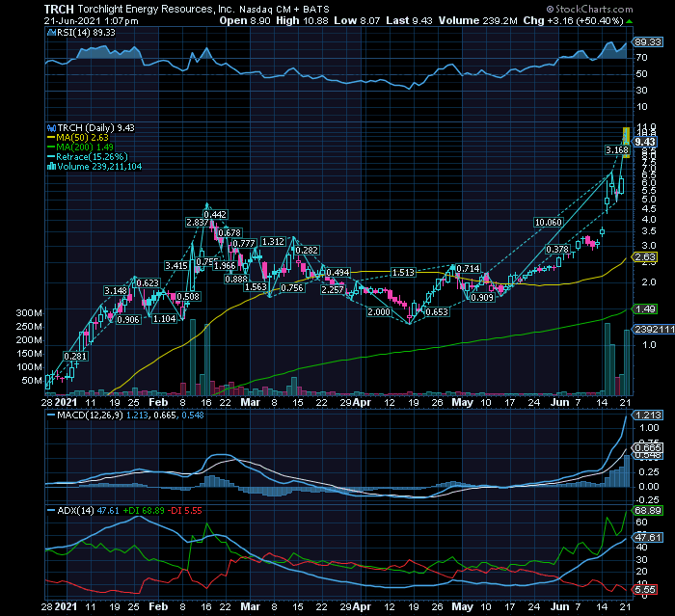Click the Nasdaq CM + BATS exchange label
675x616 pixels.
pos(284,10)
